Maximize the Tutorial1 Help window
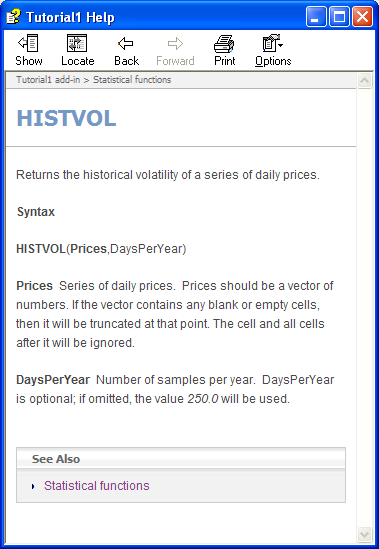379x549 pixels. [x=339, y=16]
